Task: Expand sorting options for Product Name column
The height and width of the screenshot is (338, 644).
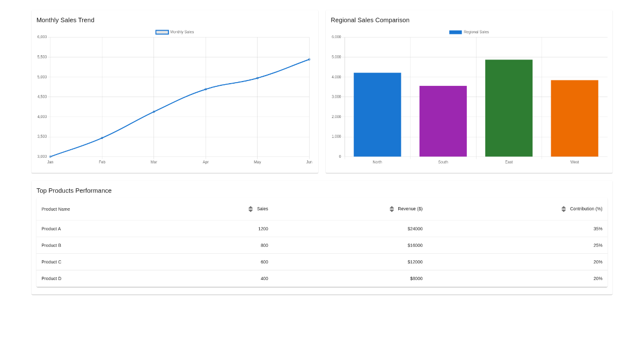Action: click(55, 209)
